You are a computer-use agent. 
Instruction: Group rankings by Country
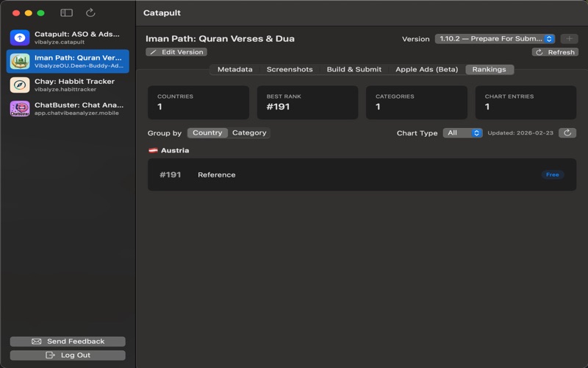tap(207, 133)
